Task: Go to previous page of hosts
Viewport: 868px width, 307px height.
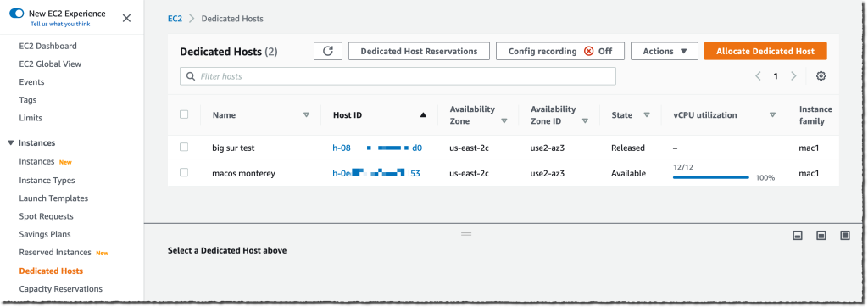Action: [x=758, y=76]
